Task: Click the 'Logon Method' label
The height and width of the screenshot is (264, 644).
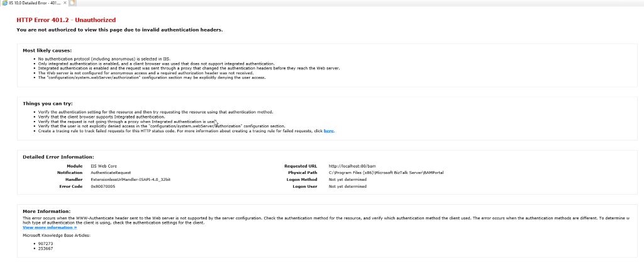Action: tap(305, 180)
